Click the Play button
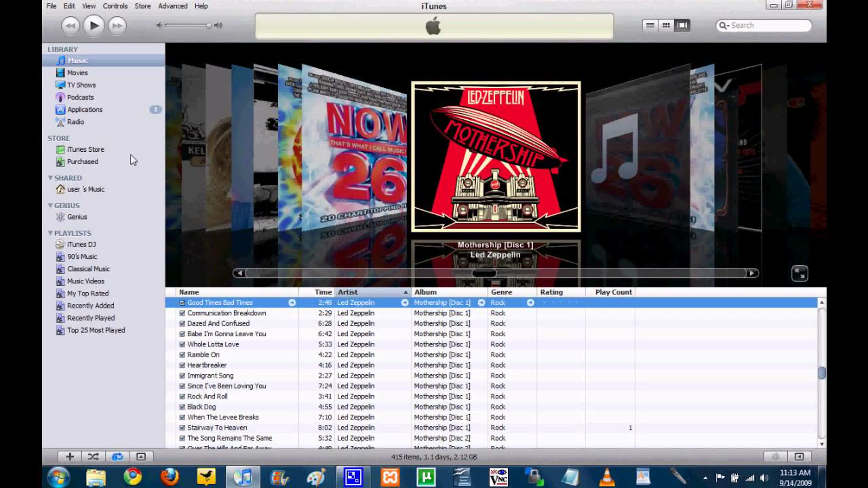Viewport: 868px width, 488px height. tap(94, 26)
